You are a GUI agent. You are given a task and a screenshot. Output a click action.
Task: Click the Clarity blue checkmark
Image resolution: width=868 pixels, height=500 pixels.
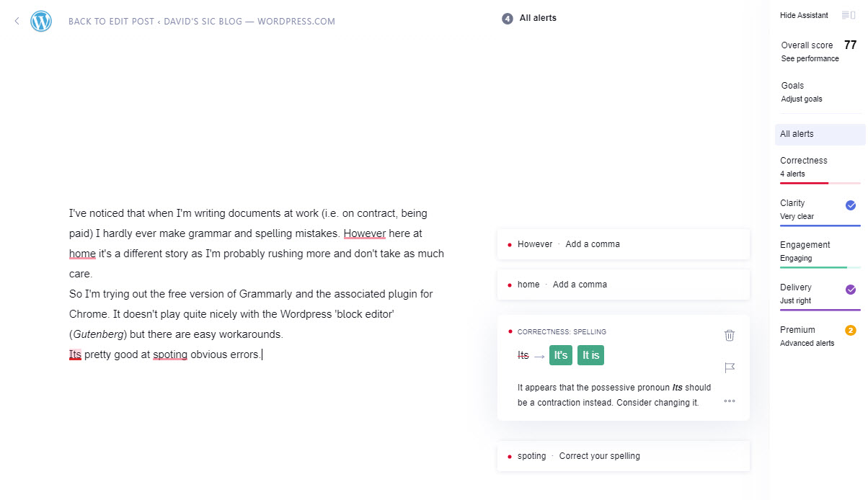click(x=851, y=205)
